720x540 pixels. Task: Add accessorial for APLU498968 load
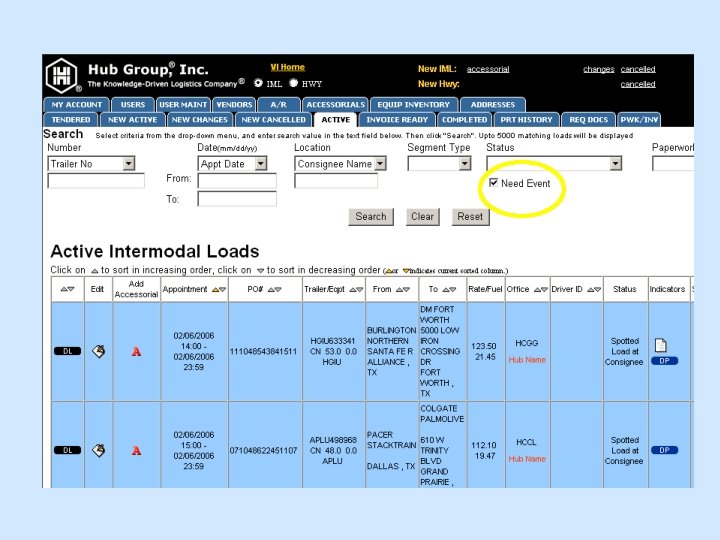[136, 450]
